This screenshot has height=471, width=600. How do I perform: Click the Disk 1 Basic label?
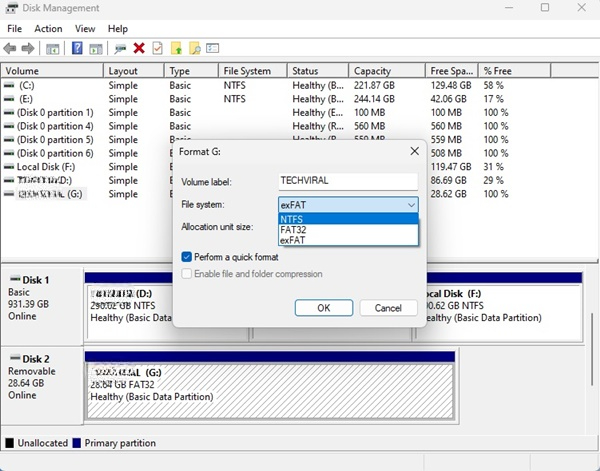click(x=18, y=292)
